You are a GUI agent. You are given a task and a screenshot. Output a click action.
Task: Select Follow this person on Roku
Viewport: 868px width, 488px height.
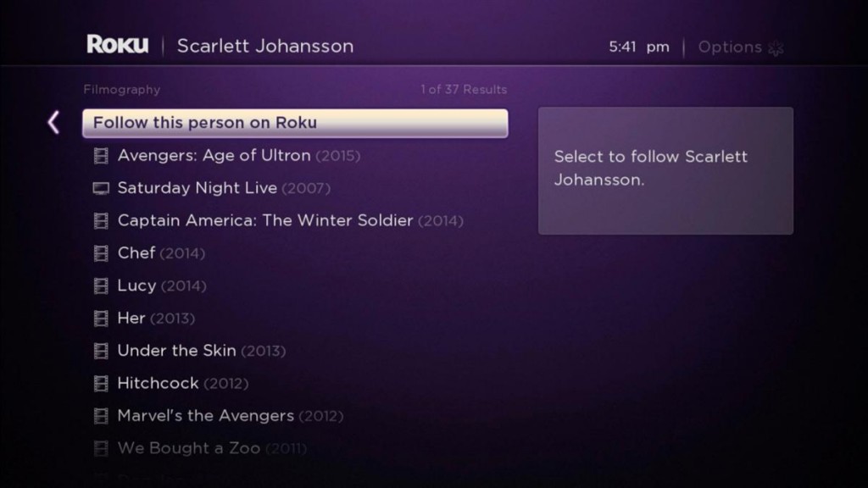(x=294, y=123)
